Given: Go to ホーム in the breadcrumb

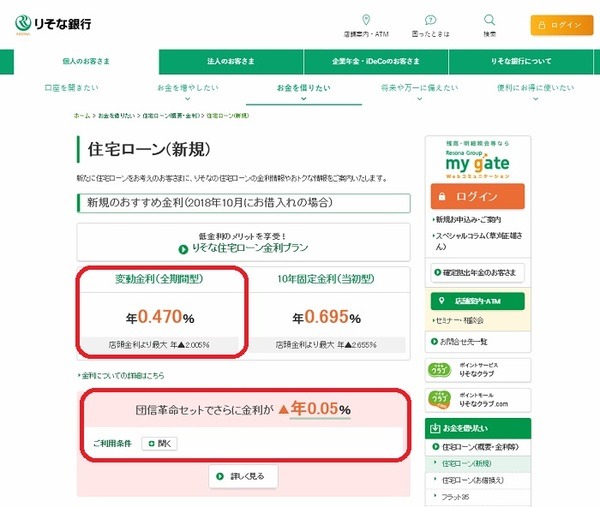Looking at the screenshot, I should [x=82, y=116].
